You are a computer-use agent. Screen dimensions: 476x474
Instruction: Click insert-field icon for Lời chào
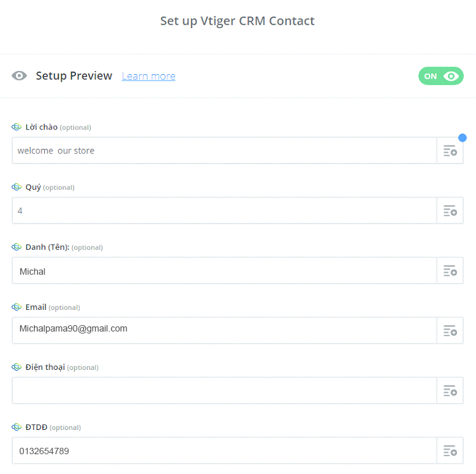click(x=450, y=151)
